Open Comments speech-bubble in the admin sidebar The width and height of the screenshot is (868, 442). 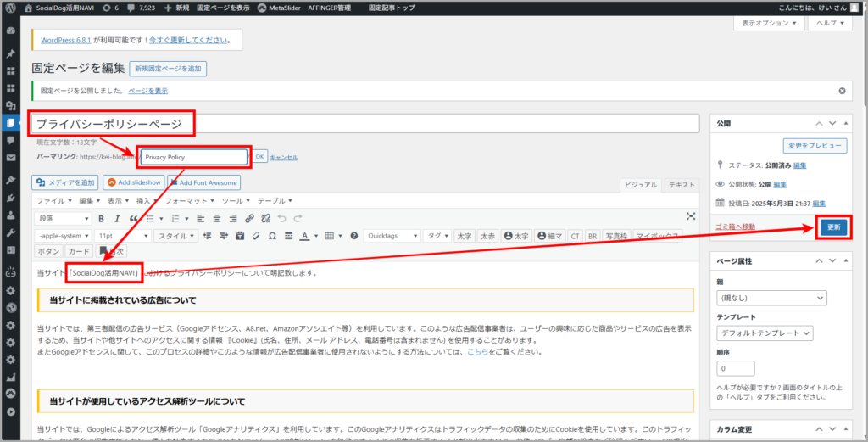point(10,141)
